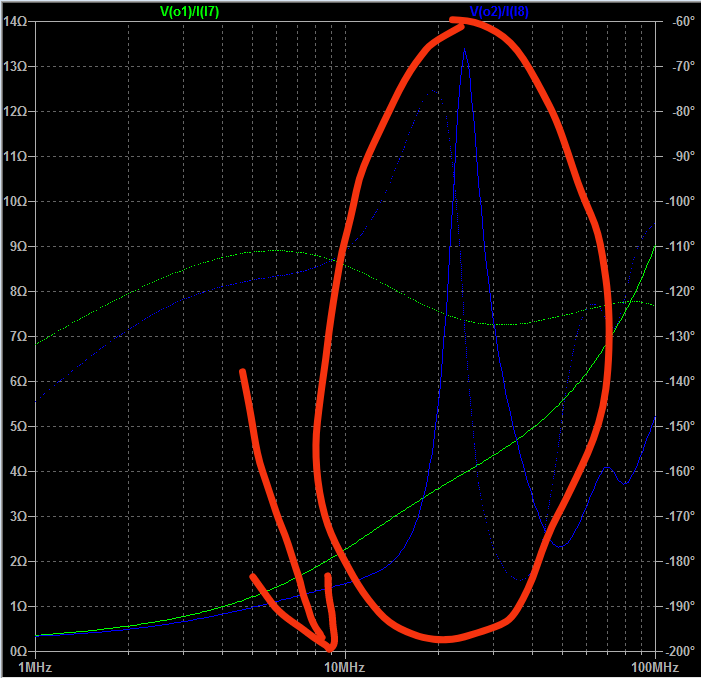The width and height of the screenshot is (701, 678).
Task: Select the 5Ω left axis label
Action: [x=18, y=426]
